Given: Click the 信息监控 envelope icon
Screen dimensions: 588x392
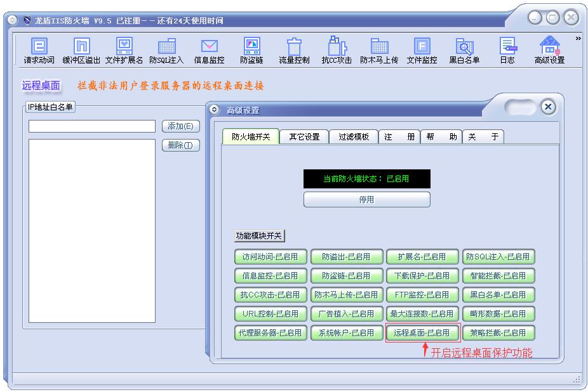Looking at the screenshot, I should (x=210, y=51).
